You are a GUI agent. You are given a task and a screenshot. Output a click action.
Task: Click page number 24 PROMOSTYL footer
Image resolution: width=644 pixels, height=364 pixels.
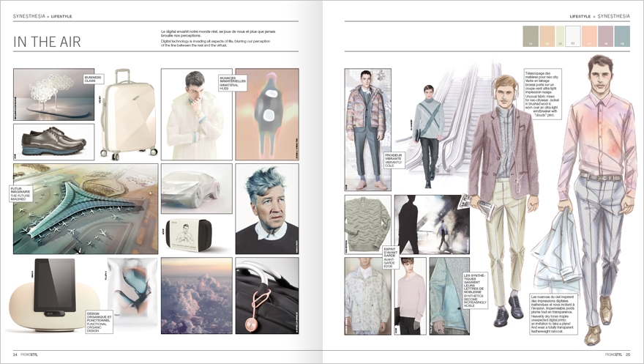25,354
